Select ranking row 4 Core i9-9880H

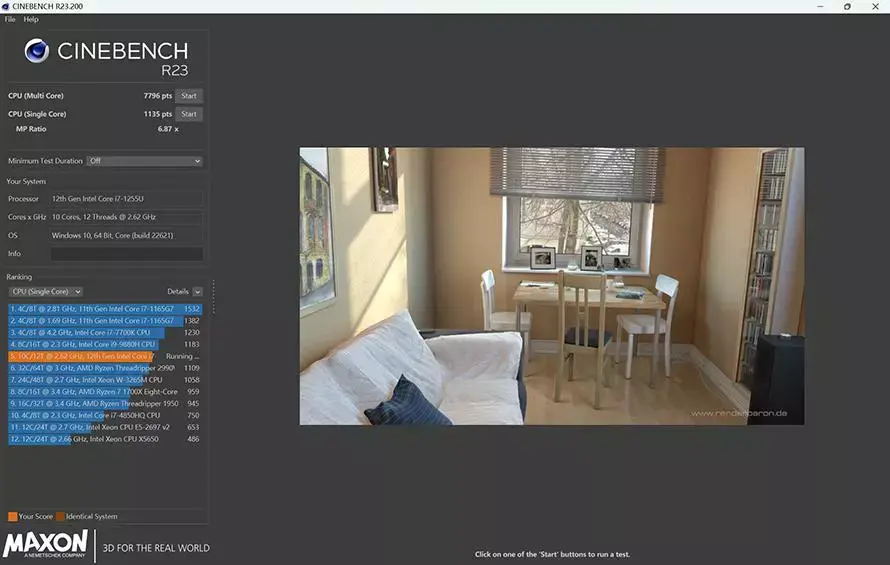tap(105, 345)
